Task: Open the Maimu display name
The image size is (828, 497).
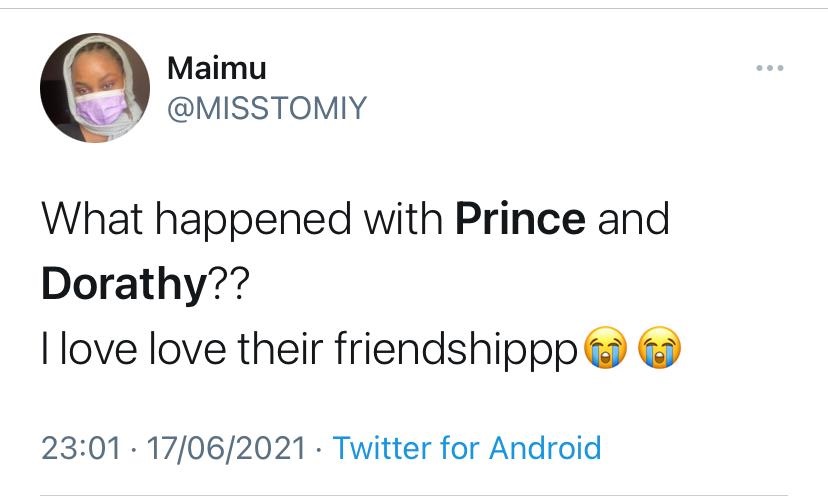Action: [217, 68]
